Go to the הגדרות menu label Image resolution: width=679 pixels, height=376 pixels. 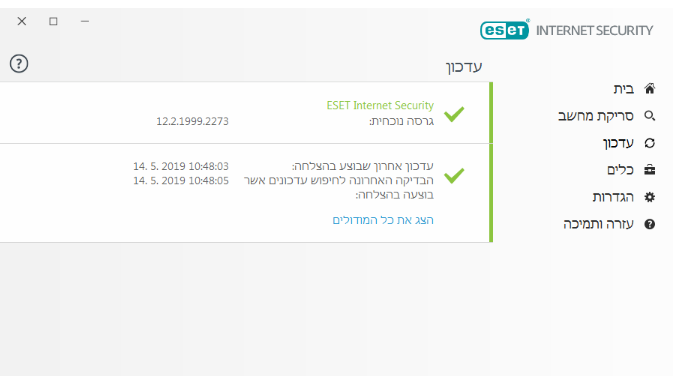pyautogui.click(x=613, y=197)
